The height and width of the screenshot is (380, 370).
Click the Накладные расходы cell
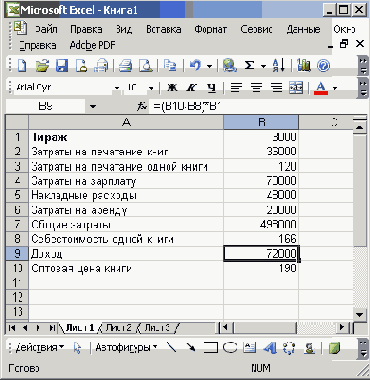126,195
